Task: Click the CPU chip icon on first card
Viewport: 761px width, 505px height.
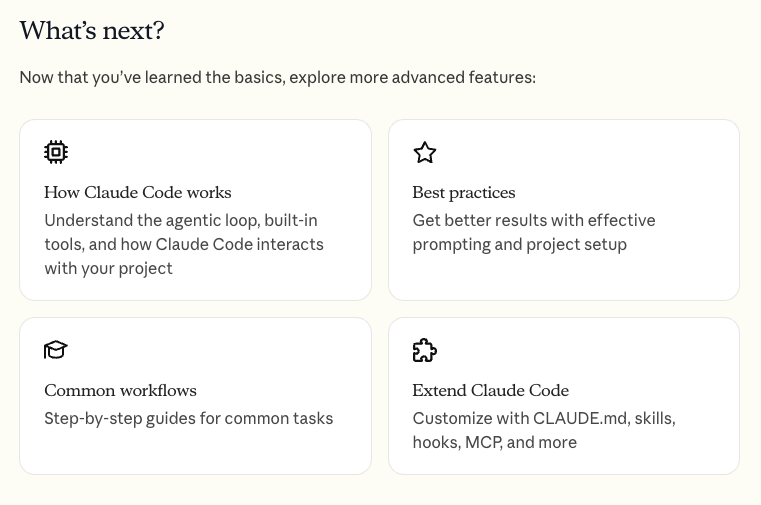Action: 56,152
